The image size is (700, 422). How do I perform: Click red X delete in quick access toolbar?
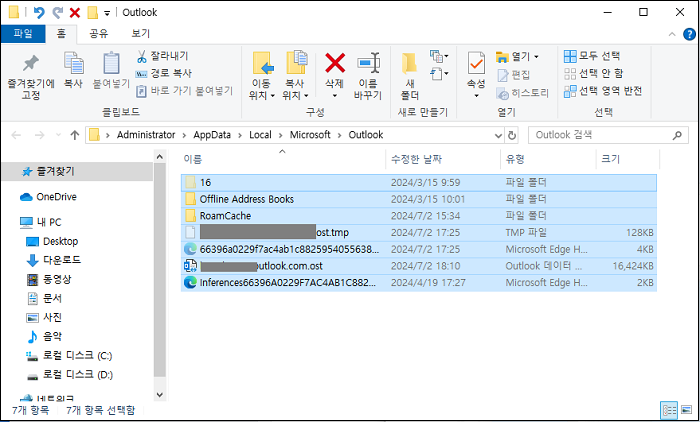coord(75,13)
